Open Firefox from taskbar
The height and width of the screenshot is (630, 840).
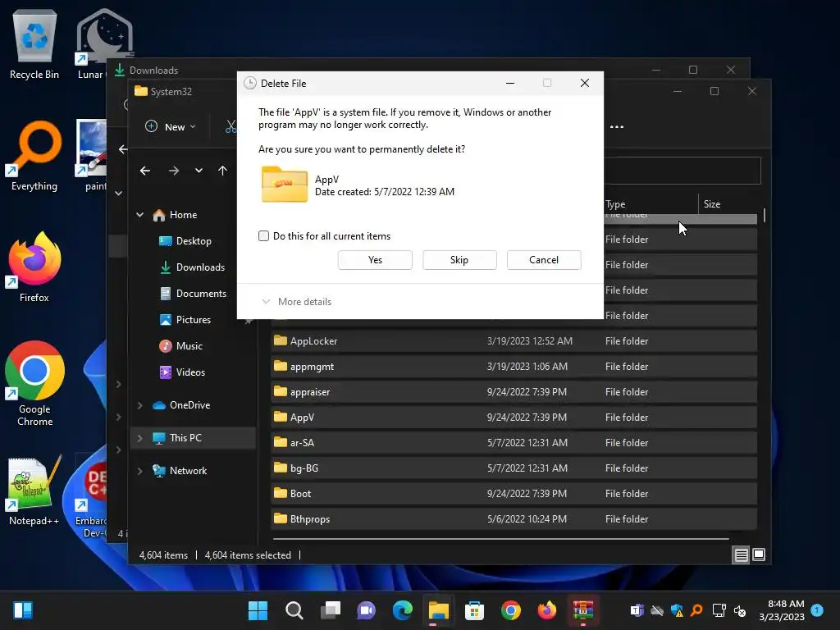tap(546, 610)
